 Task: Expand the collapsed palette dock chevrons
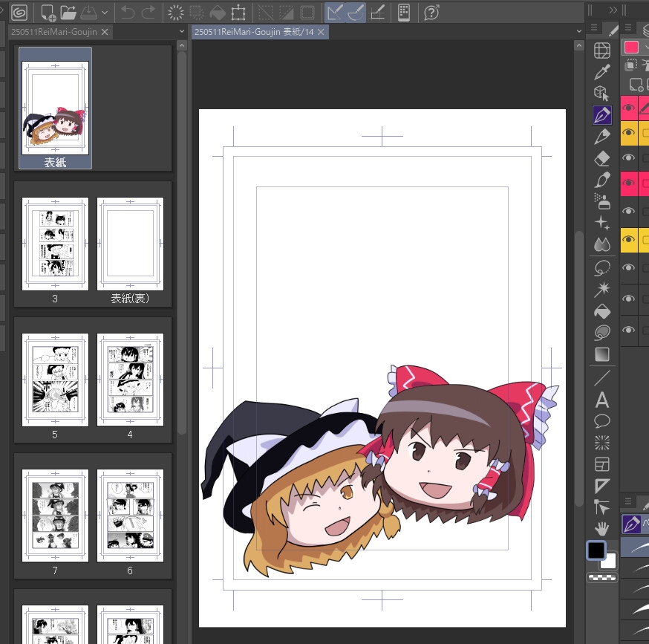click(613, 10)
